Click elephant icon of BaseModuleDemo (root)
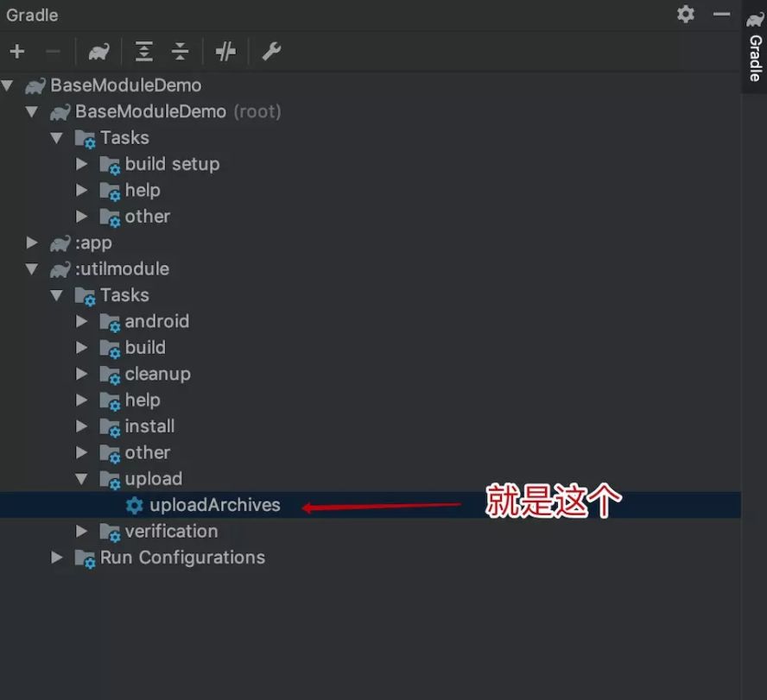Image resolution: width=767 pixels, height=700 pixels. (x=60, y=112)
